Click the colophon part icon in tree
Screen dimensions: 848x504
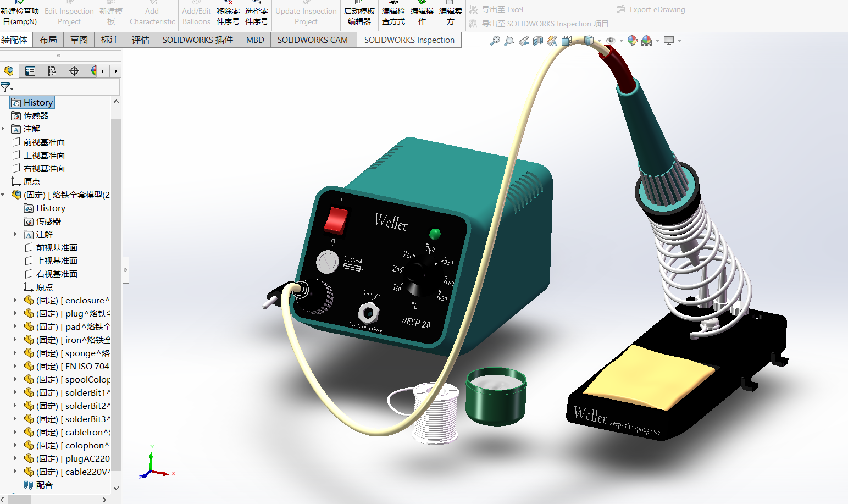click(29, 445)
